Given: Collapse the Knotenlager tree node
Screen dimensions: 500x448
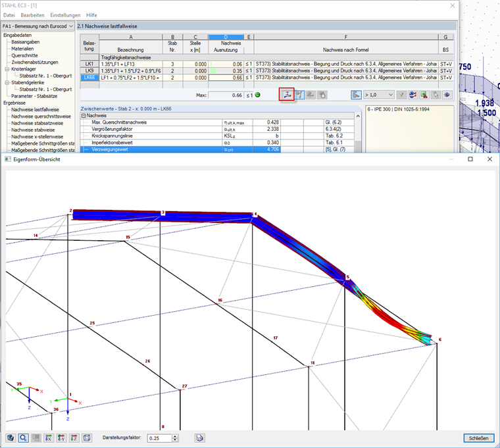Looking at the screenshot, I should pos(7,69).
